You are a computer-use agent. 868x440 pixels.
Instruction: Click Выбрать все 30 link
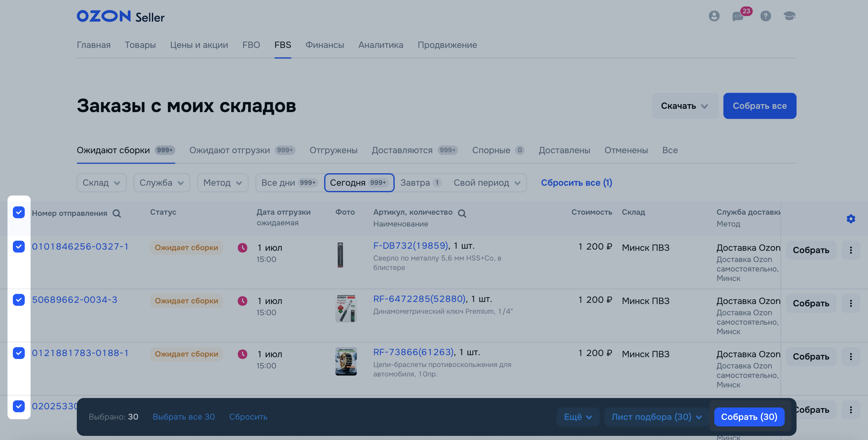[x=184, y=417]
